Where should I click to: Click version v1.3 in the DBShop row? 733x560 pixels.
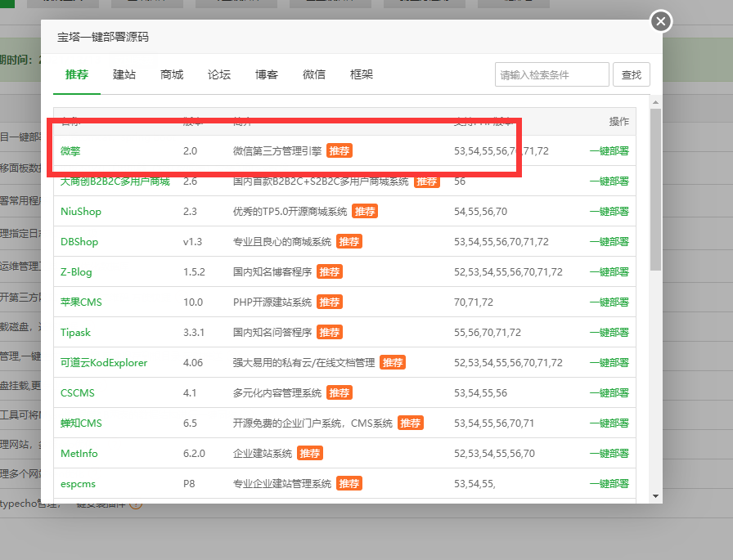[x=192, y=242]
